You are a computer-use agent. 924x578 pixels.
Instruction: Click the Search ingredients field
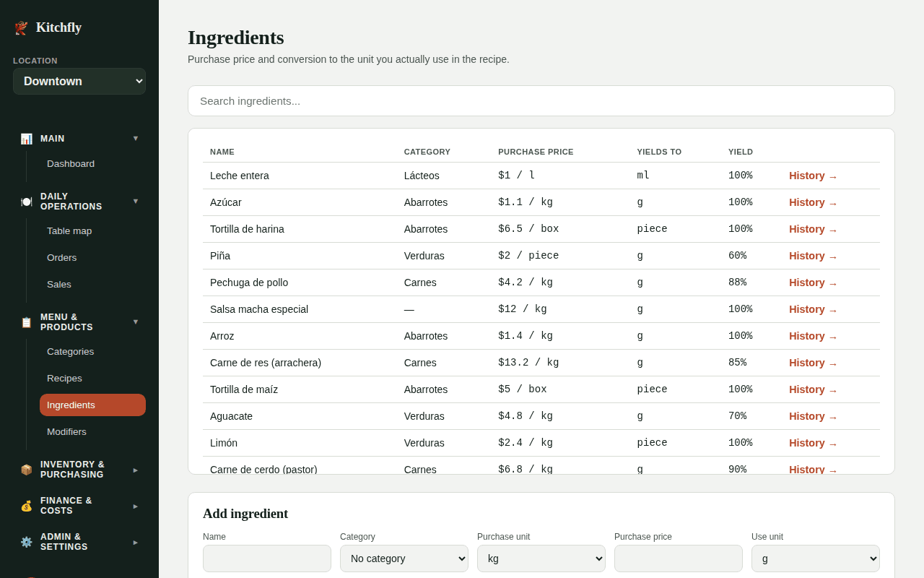point(541,101)
